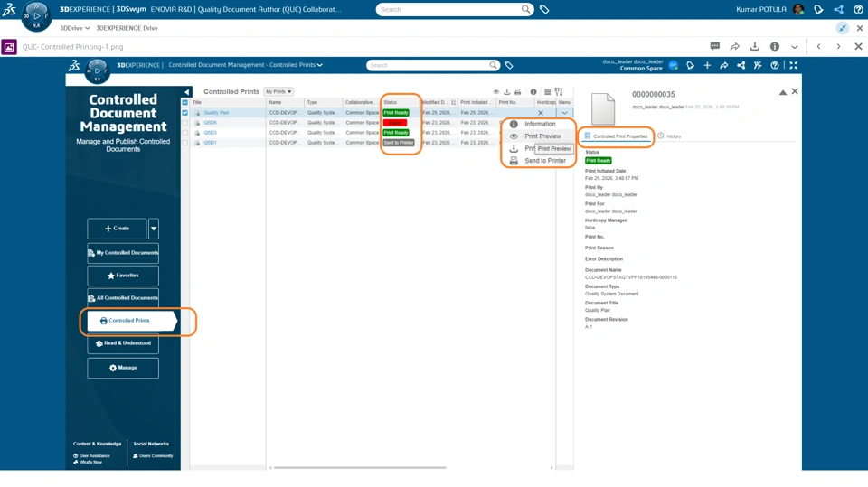Click the Create button in the left sidebar
This screenshot has height=487, width=868.
tap(117, 229)
